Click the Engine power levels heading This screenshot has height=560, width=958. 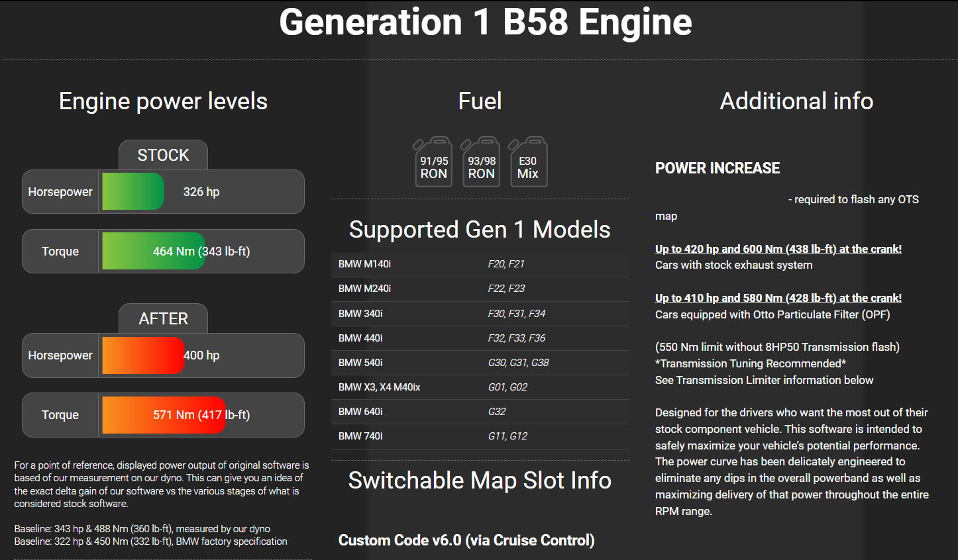[163, 101]
